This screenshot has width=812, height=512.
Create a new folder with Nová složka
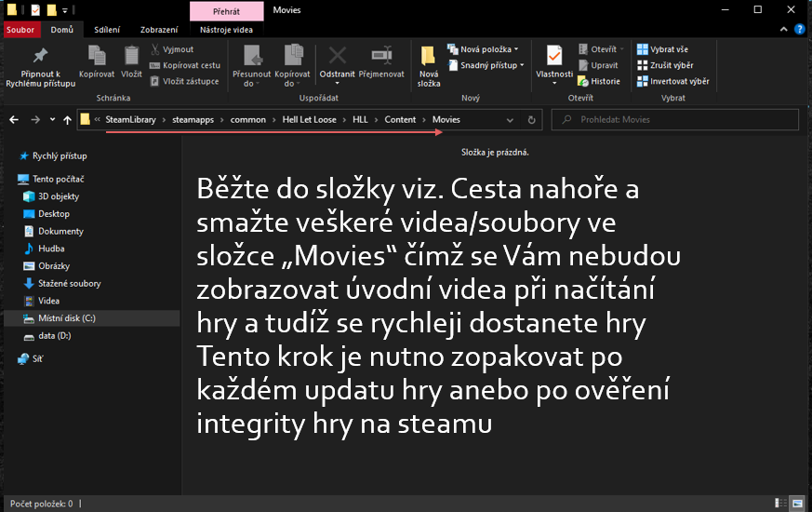click(x=429, y=66)
